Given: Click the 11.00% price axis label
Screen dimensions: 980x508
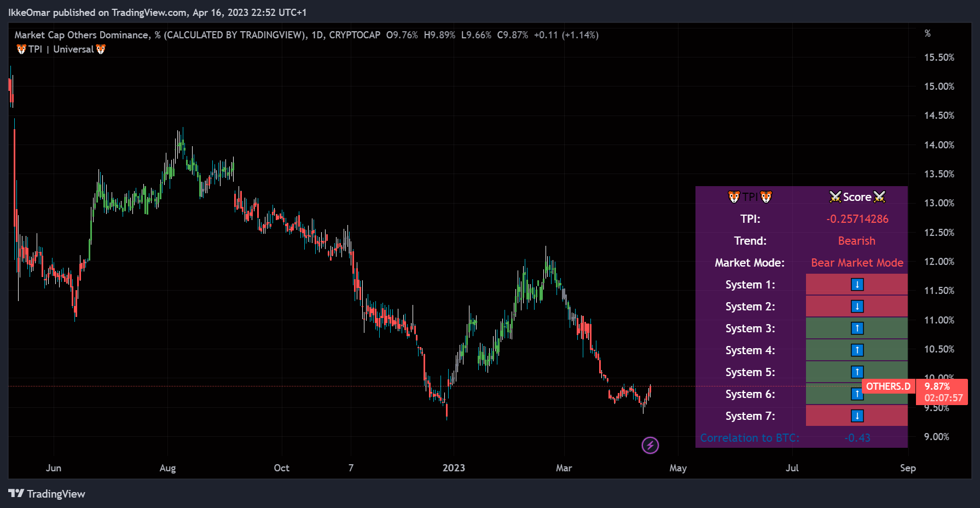Looking at the screenshot, I should (x=939, y=320).
